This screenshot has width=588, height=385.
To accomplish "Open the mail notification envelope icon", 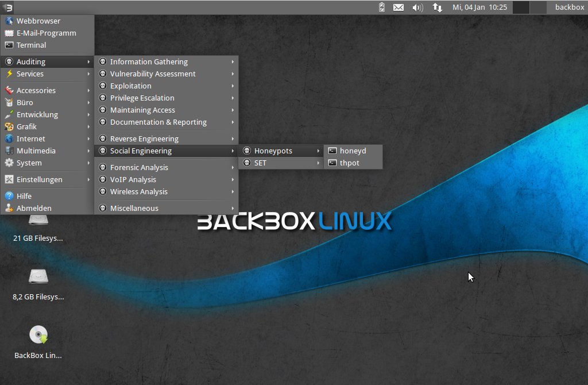I will click(399, 7).
